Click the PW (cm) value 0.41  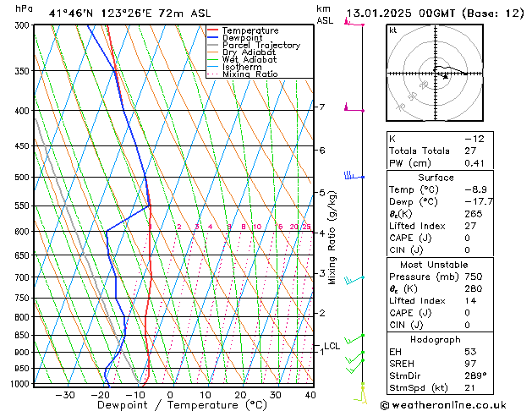coord(474,163)
